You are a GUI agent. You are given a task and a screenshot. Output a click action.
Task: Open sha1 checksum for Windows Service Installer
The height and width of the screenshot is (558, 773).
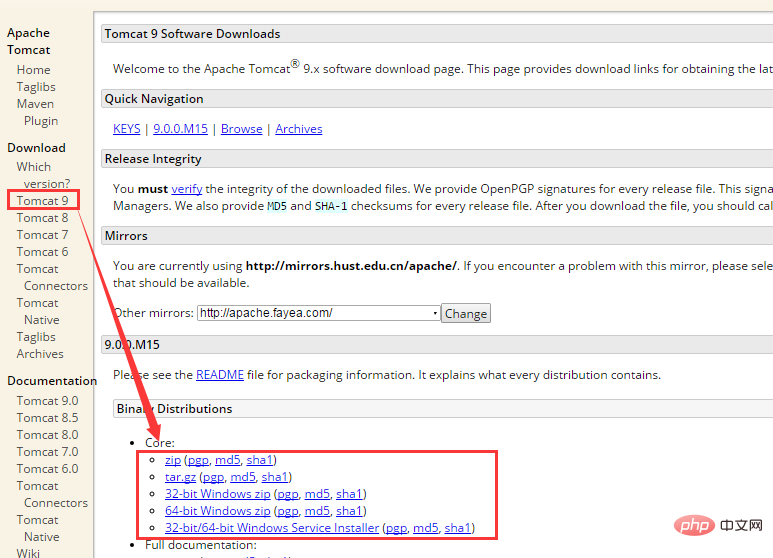coord(458,528)
